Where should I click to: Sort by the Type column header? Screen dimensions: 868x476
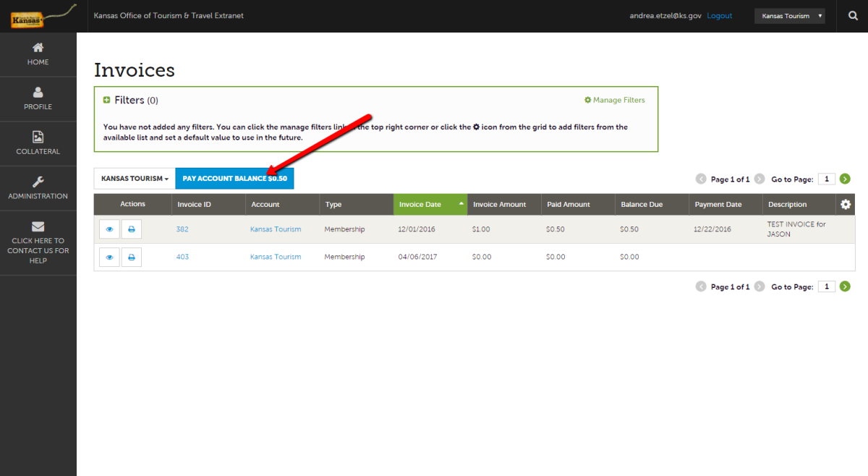pos(357,204)
